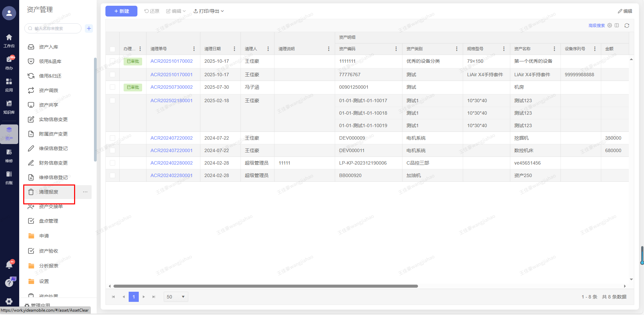Open the 清理单号 column menu
Screen dimensions: 644x315
(194, 49)
